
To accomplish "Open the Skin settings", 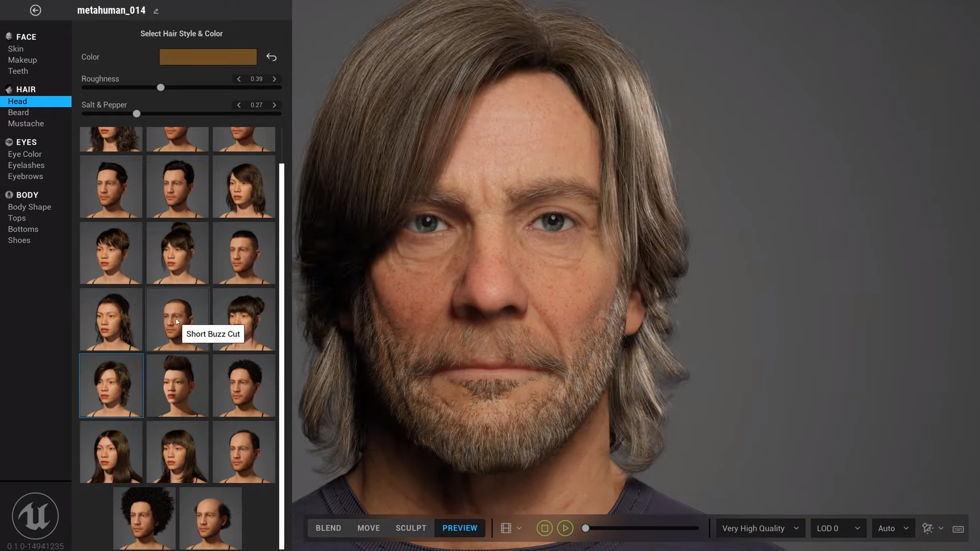I will coord(16,49).
